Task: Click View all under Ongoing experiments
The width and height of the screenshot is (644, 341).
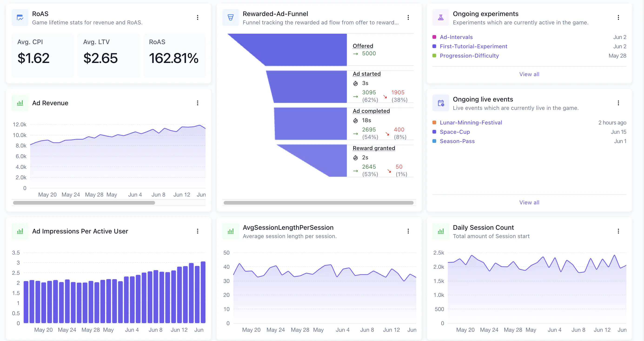Action: click(529, 74)
